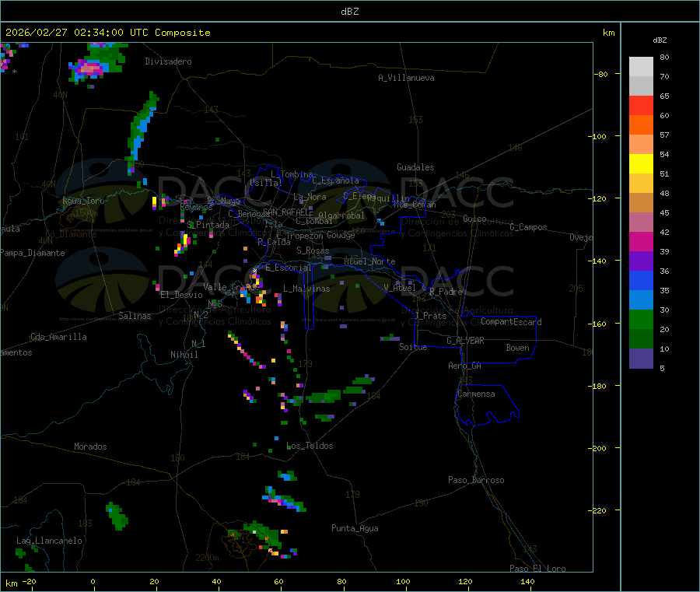Viewport: 700px width, 592px height.
Task: Click the 'S_Pintada' place name
Action: tap(208, 225)
